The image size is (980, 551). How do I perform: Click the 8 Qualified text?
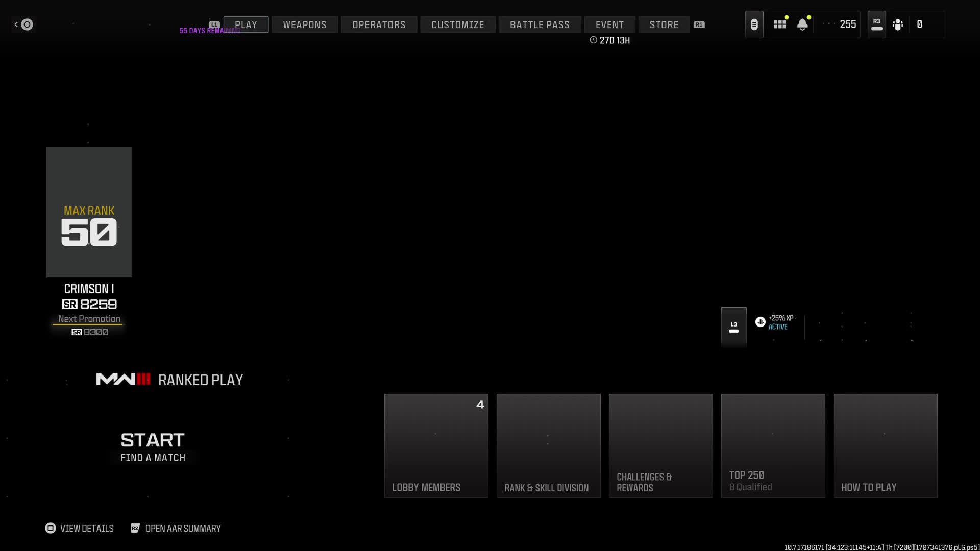click(x=750, y=487)
